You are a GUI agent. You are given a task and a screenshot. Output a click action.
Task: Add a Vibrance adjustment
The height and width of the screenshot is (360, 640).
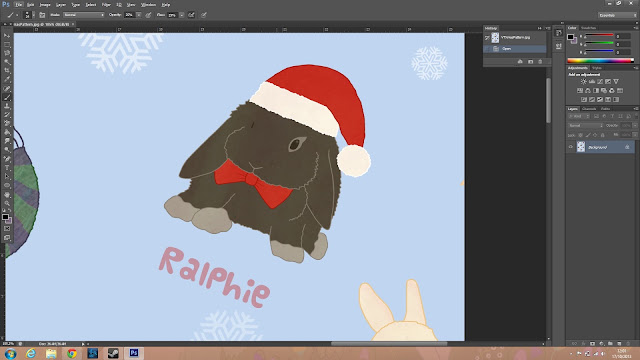pyautogui.click(x=616, y=82)
